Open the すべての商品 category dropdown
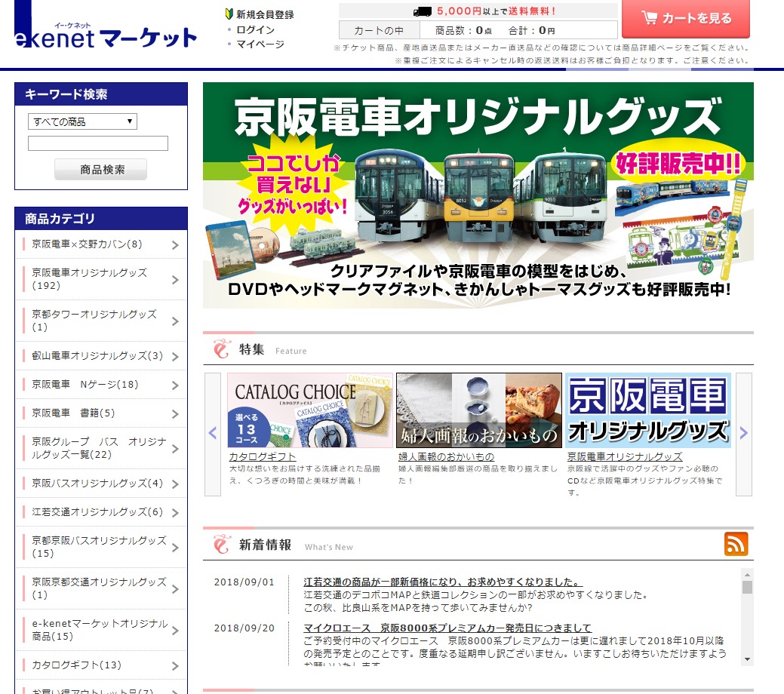 pos(82,121)
